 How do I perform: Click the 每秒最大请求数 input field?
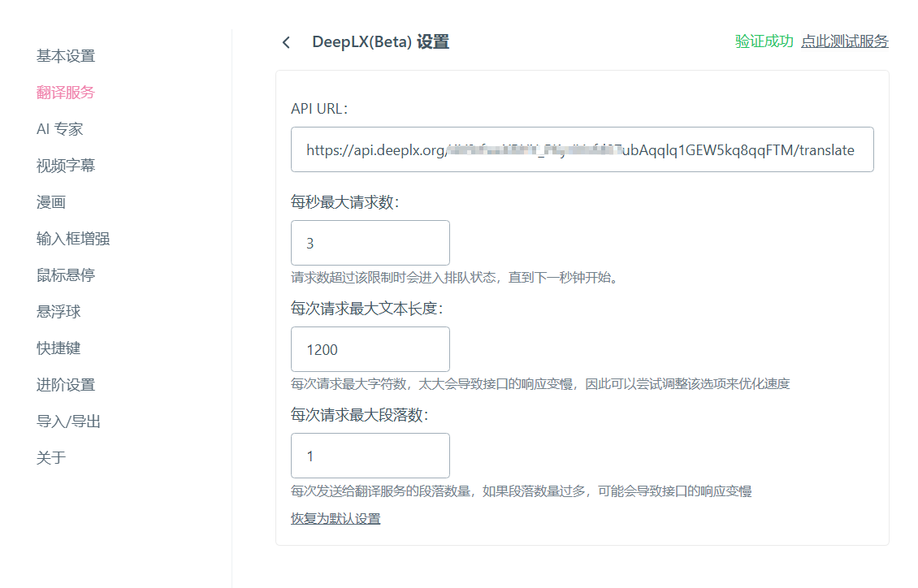[370, 243]
